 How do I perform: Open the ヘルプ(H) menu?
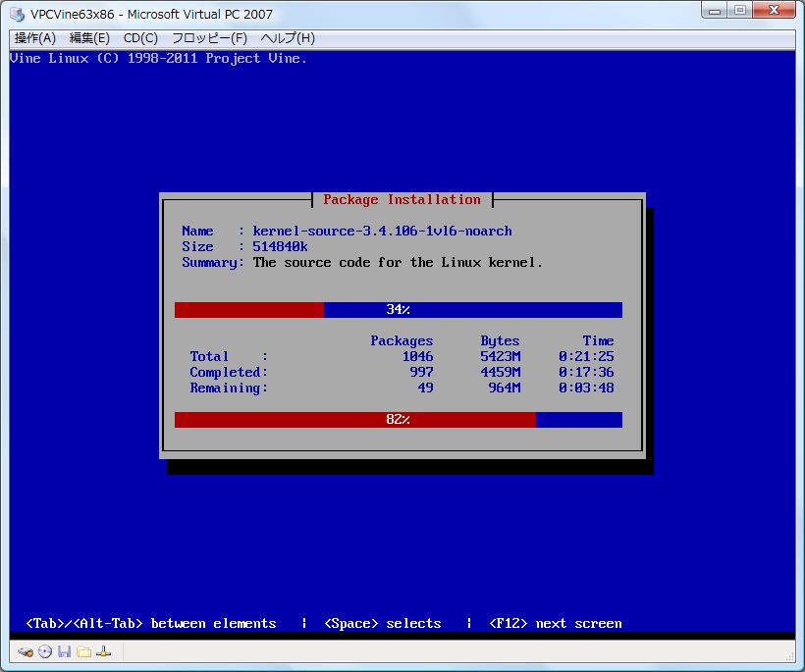point(288,38)
